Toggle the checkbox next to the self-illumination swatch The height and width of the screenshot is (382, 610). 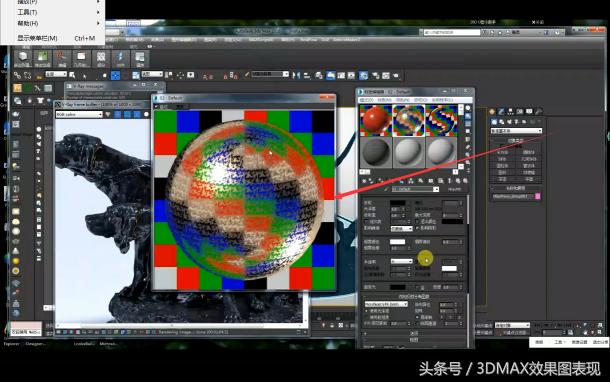[418, 287]
